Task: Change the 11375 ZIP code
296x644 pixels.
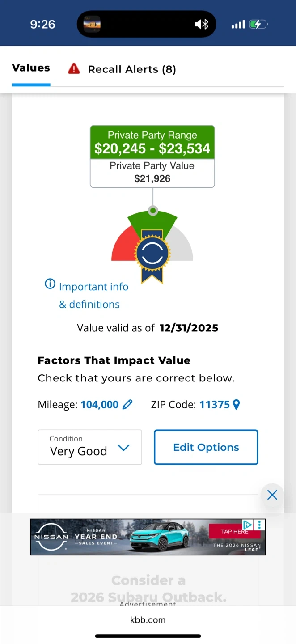Action: point(214,405)
